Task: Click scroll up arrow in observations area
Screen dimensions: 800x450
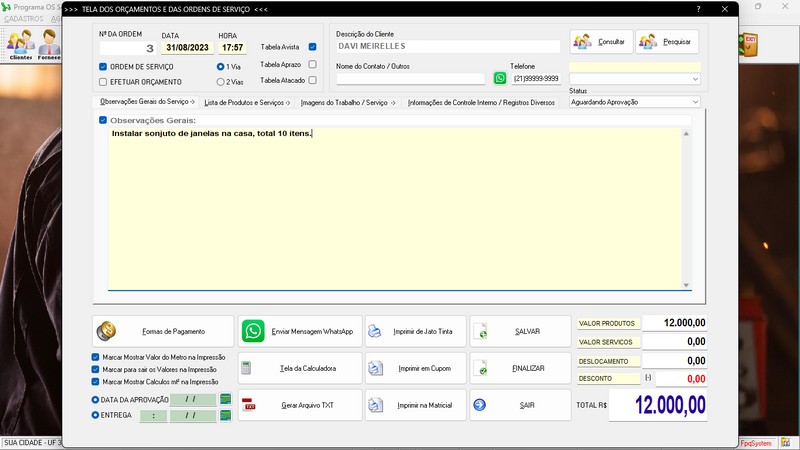Action: pyautogui.click(x=686, y=134)
